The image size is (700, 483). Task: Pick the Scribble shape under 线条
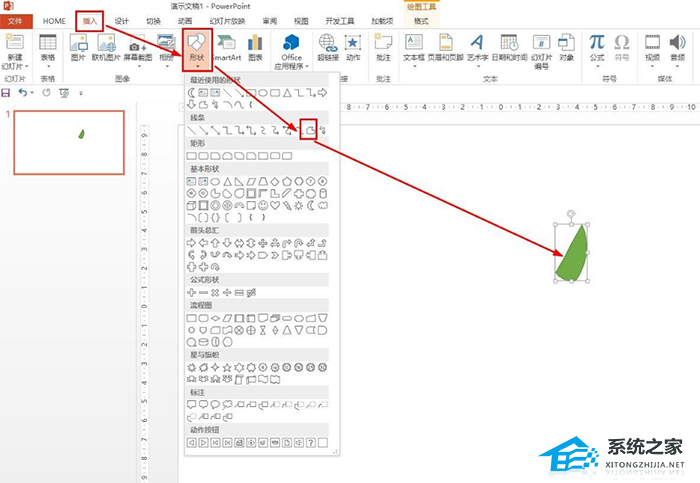pyautogui.click(x=323, y=130)
